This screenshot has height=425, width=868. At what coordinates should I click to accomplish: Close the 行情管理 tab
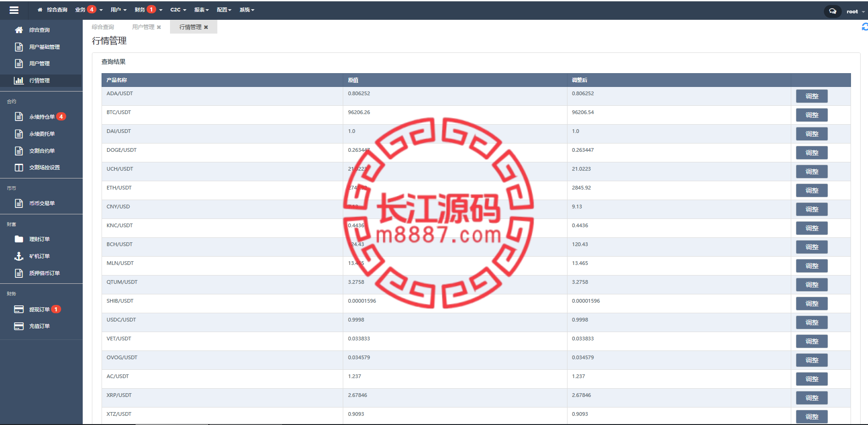click(x=206, y=27)
